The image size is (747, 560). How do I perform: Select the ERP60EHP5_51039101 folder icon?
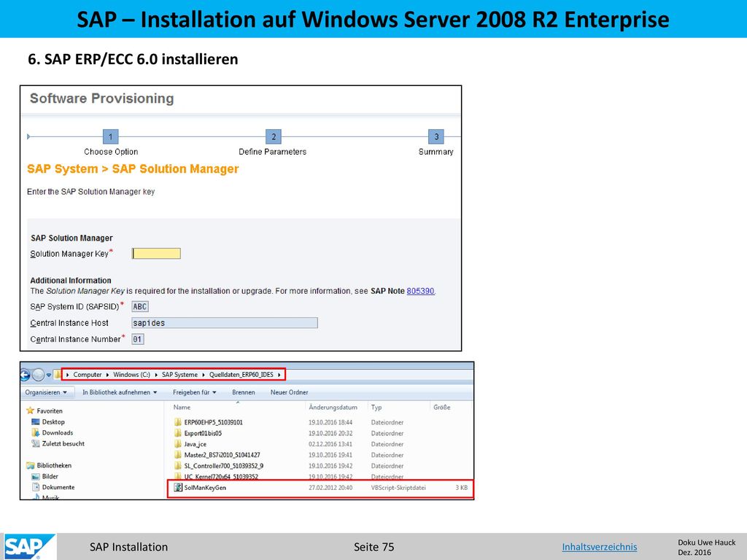click(178, 422)
